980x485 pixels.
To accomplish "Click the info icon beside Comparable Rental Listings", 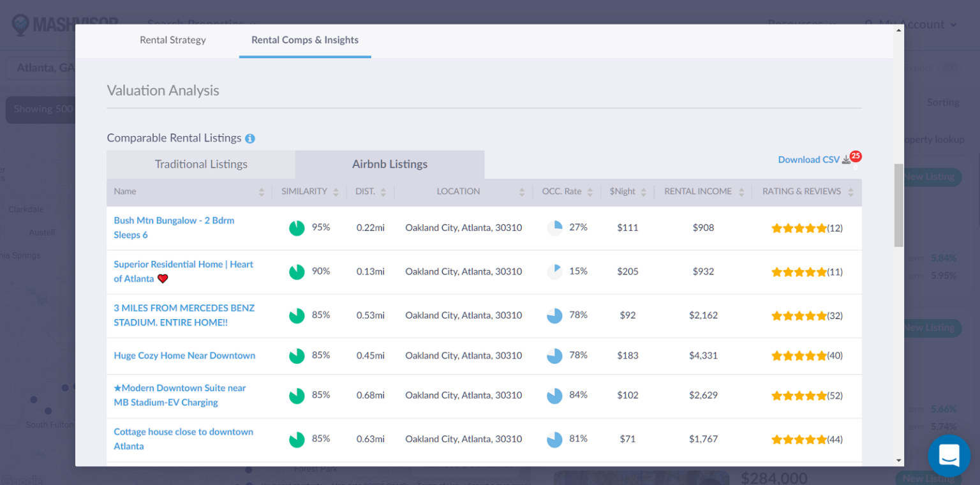I will click(x=249, y=138).
